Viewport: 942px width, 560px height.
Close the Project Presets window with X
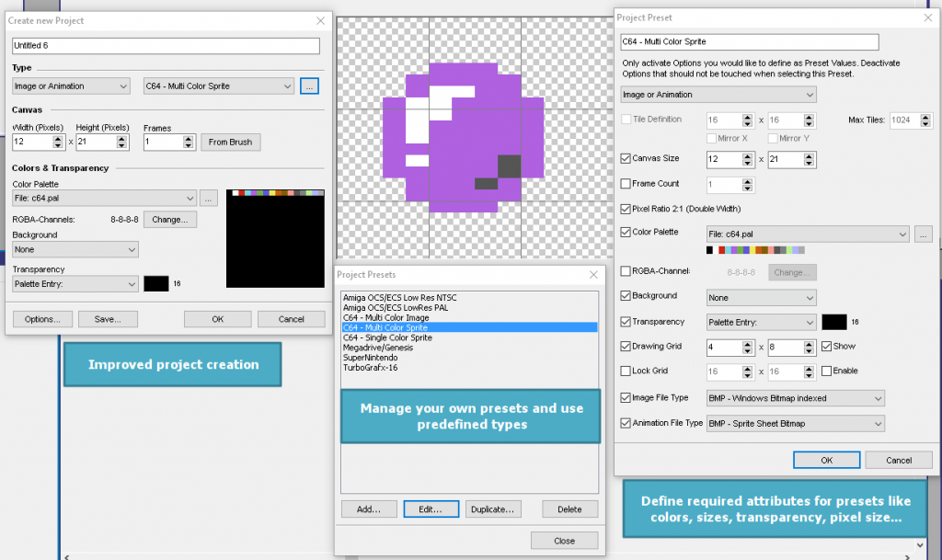pyautogui.click(x=592, y=274)
